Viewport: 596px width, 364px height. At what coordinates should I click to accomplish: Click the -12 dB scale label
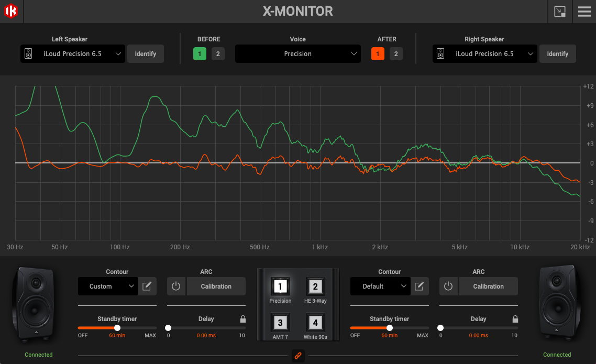tap(589, 240)
